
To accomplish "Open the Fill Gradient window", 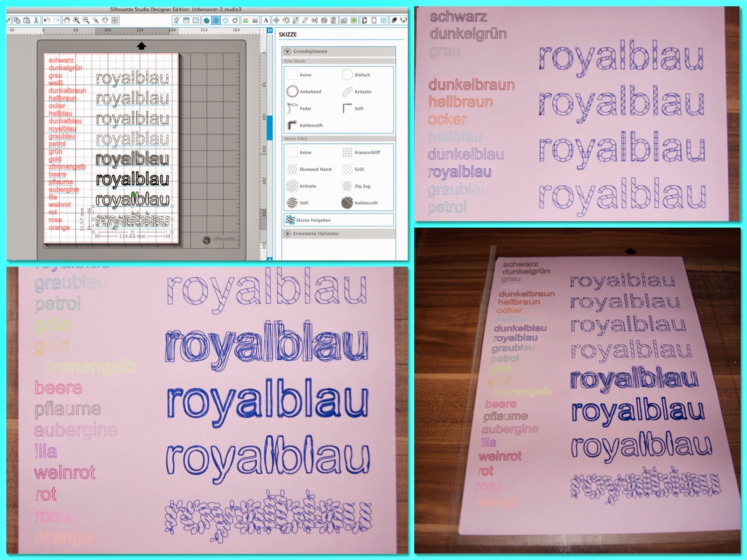I will [x=186, y=20].
